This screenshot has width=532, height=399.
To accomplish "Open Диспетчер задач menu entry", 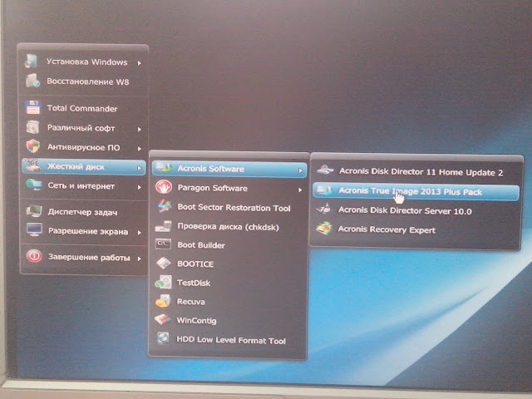I will click(83, 212).
